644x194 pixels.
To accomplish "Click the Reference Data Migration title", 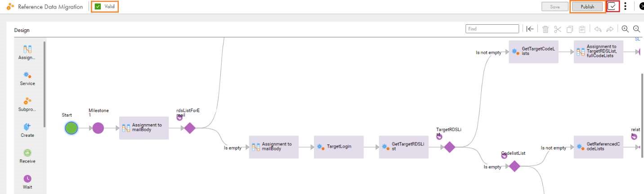I will (x=50, y=7).
